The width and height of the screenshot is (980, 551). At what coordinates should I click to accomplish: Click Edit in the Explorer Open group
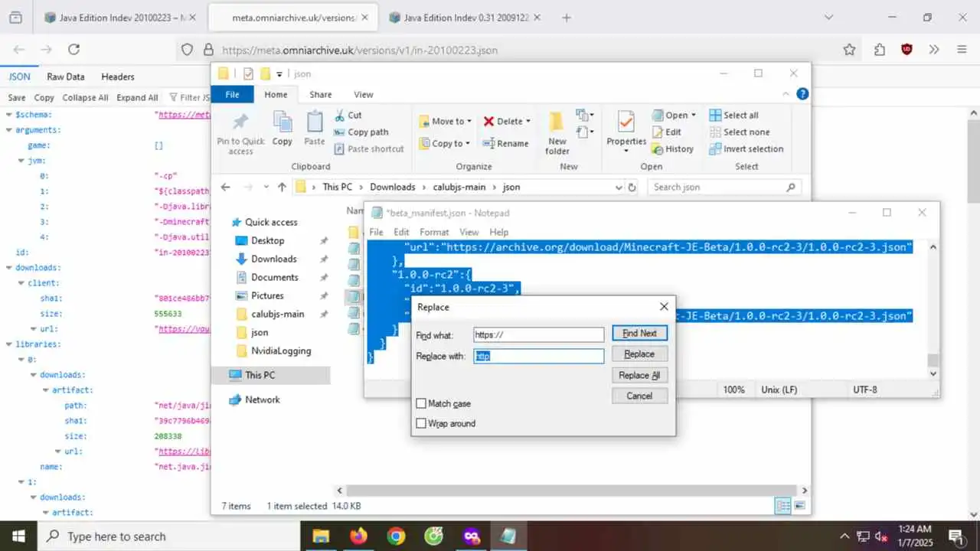point(666,132)
